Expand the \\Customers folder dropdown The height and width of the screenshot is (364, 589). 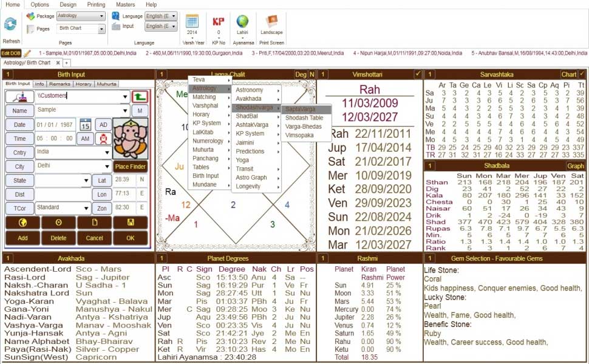tap(125, 97)
